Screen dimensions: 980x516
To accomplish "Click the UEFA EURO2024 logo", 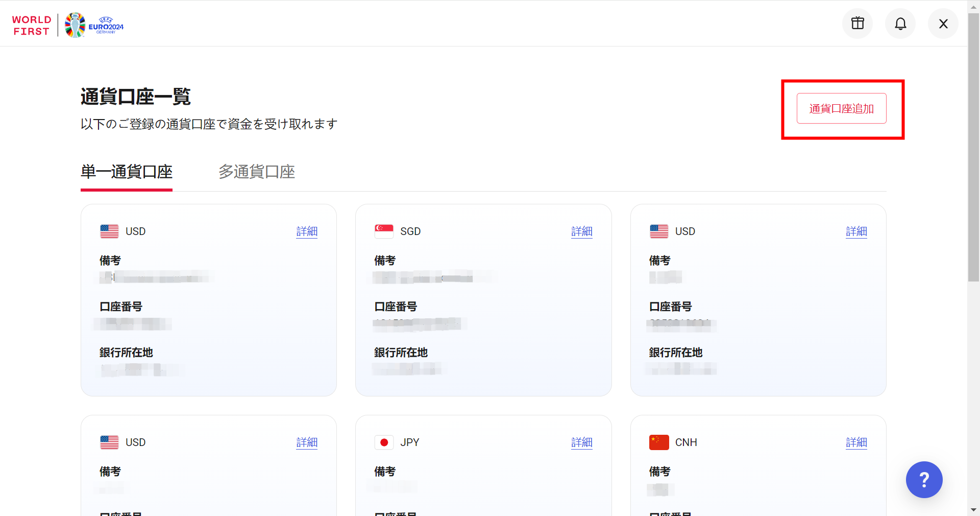I will [94, 25].
